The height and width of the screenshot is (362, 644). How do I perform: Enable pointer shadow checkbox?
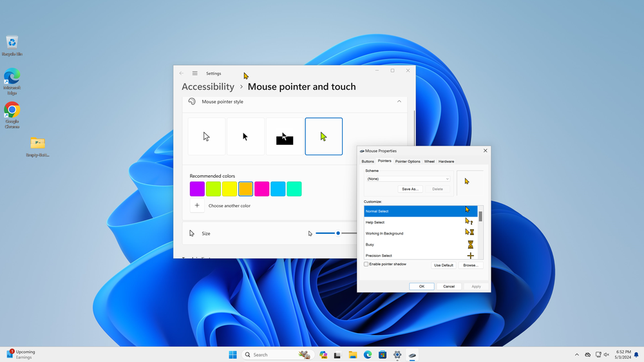point(366,264)
